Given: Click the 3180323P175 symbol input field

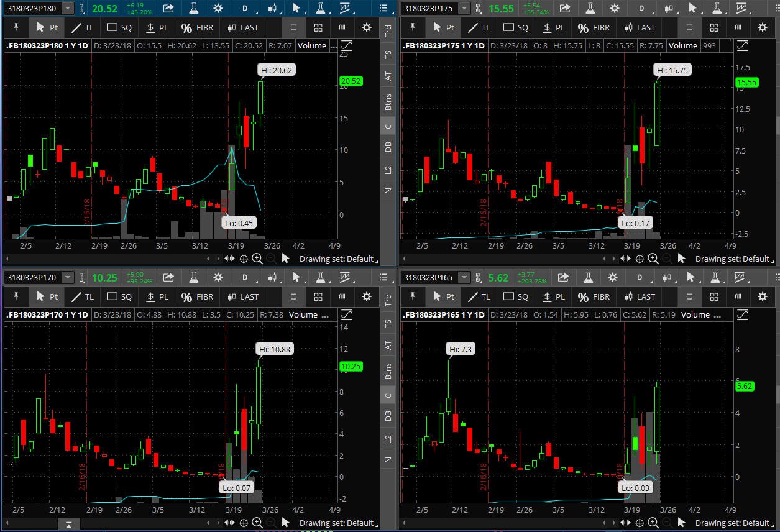Looking at the screenshot, I should pyautogui.click(x=429, y=9).
